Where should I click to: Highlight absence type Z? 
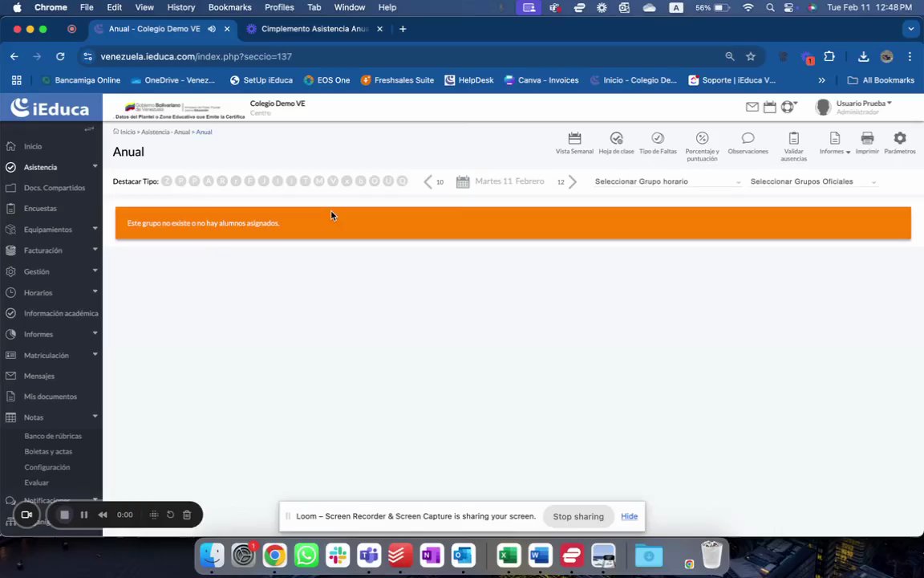pyautogui.click(x=167, y=181)
